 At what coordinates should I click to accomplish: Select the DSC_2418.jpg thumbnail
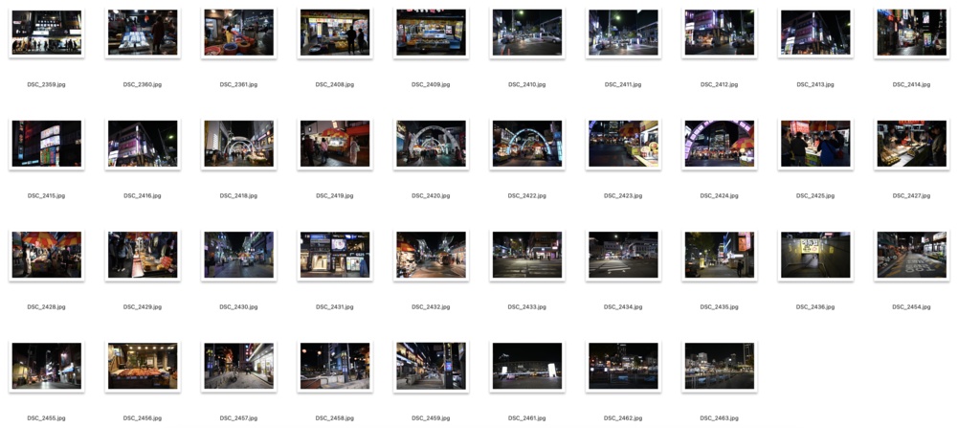(238, 144)
